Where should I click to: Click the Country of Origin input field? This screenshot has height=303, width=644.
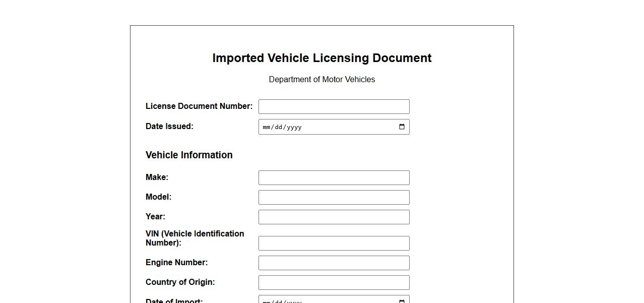(x=334, y=283)
